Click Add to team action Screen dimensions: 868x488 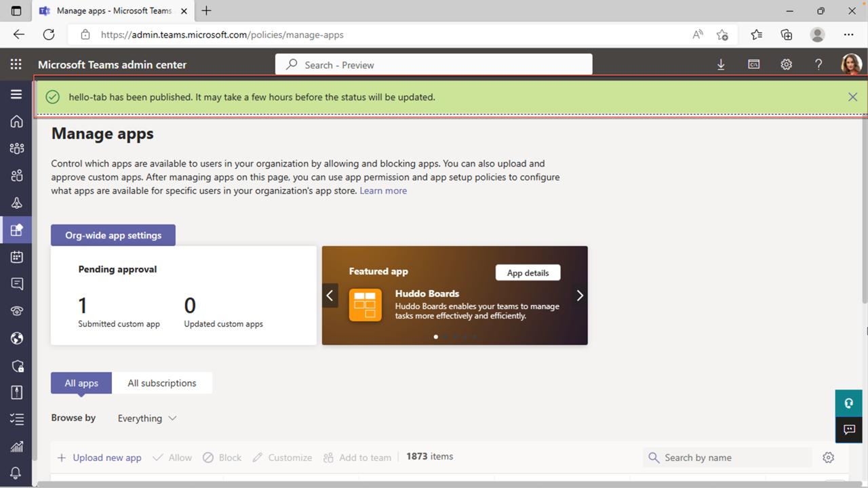[x=357, y=457]
